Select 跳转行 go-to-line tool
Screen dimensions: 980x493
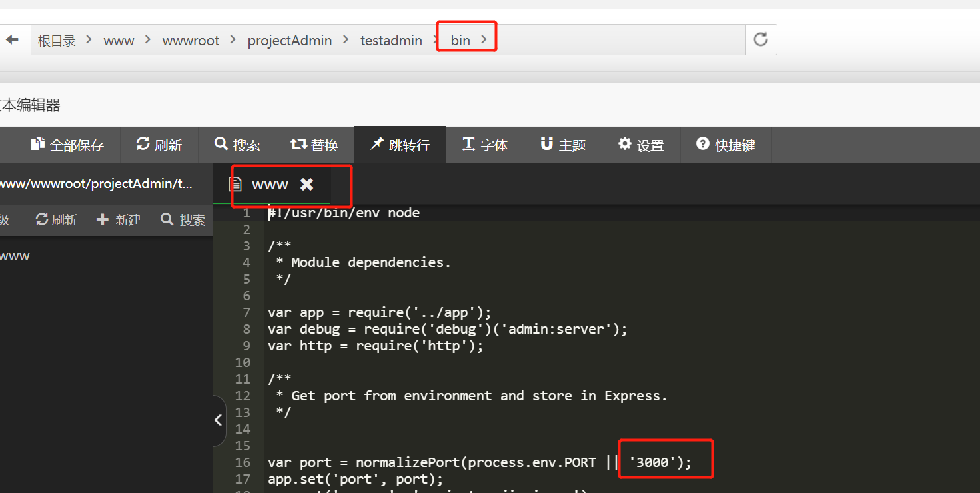click(x=400, y=145)
